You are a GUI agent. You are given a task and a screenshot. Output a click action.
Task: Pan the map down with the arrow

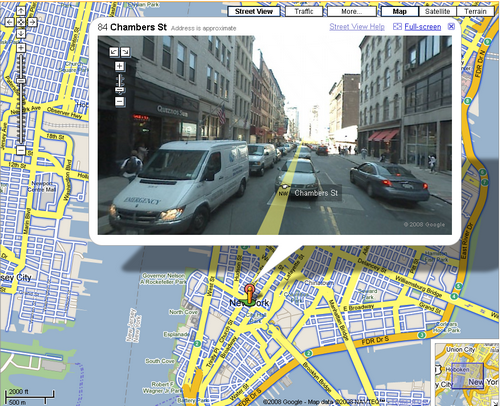[21, 33]
